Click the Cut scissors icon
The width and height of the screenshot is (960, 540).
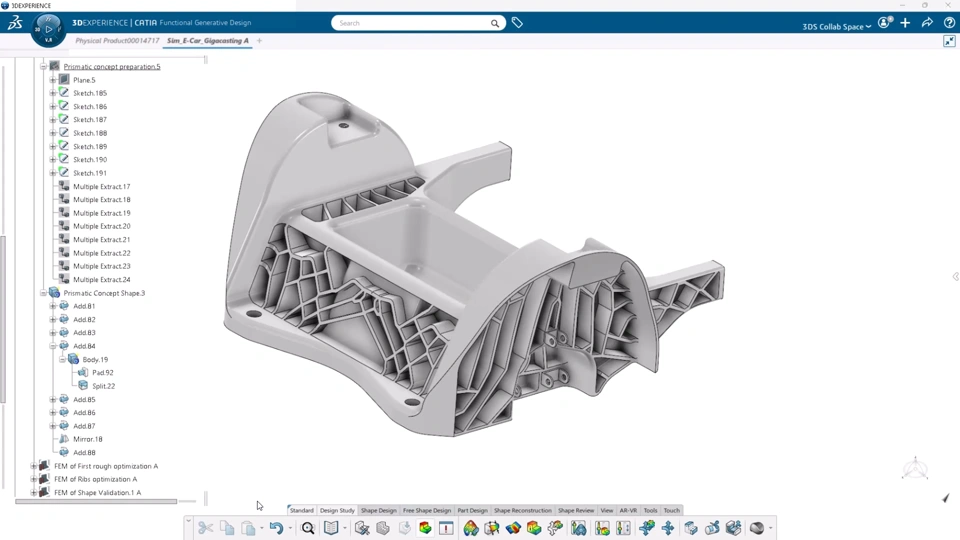205,528
